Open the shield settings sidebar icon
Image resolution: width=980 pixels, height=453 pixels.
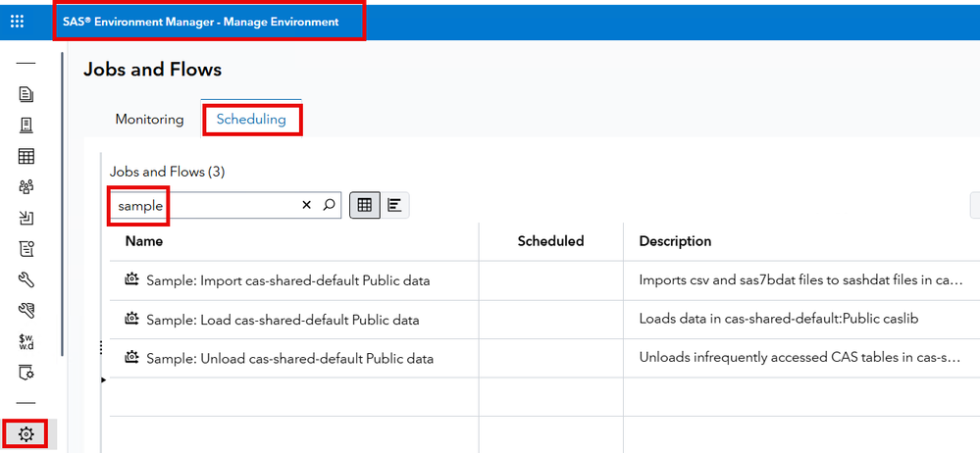(x=26, y=373)
